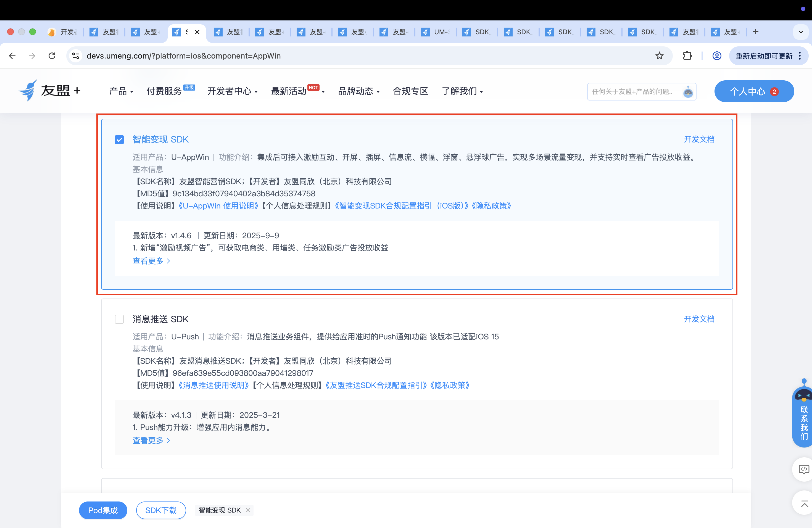Go back to the previous page
Image resolution: width=812 pixels, height=528 pixels.
[x=12, y=56]
